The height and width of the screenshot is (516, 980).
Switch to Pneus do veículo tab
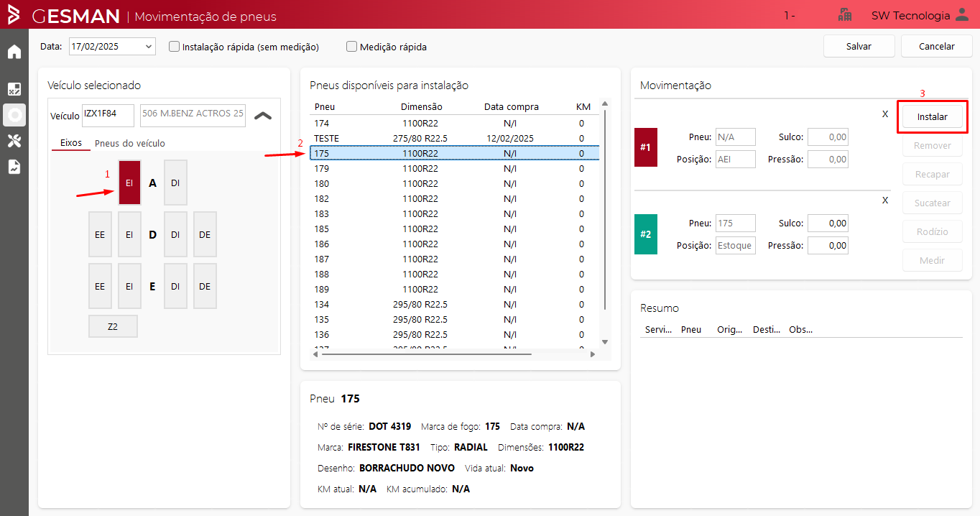tap(130, 143)
